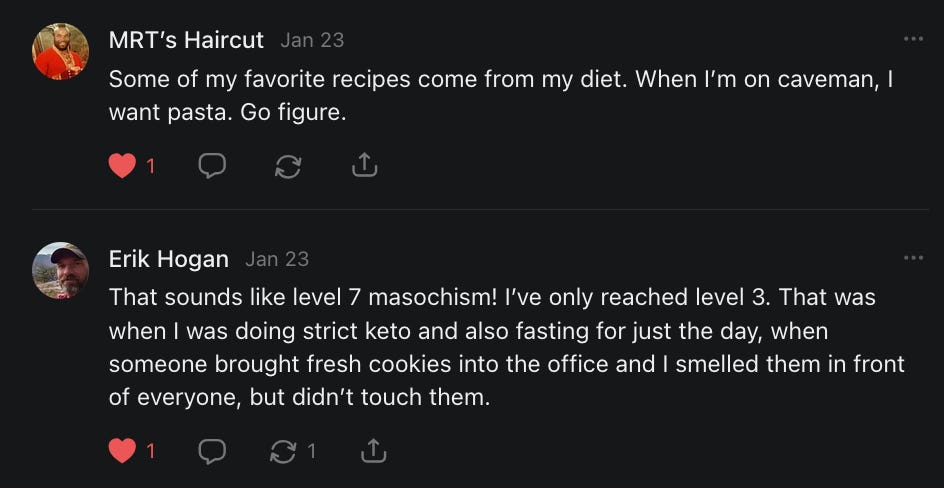
Task: Restack MRT's Haircut comment
Action: tap(288, 166)
